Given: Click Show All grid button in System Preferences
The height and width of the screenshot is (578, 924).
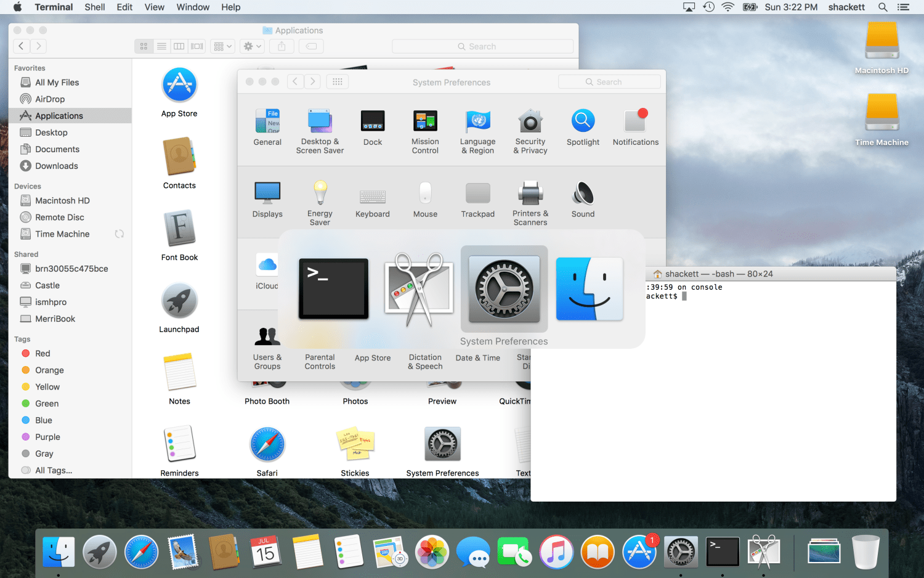Looking at the screenshot, I should tap(338, 81).
